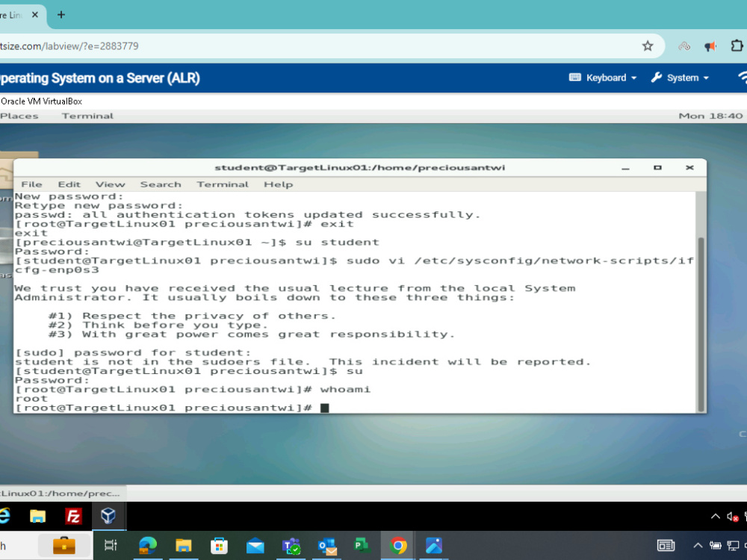747x560 pixels.
Task: Click 'Oracle VM VirtualBox' title text
Action: click(x=41, y=101)
